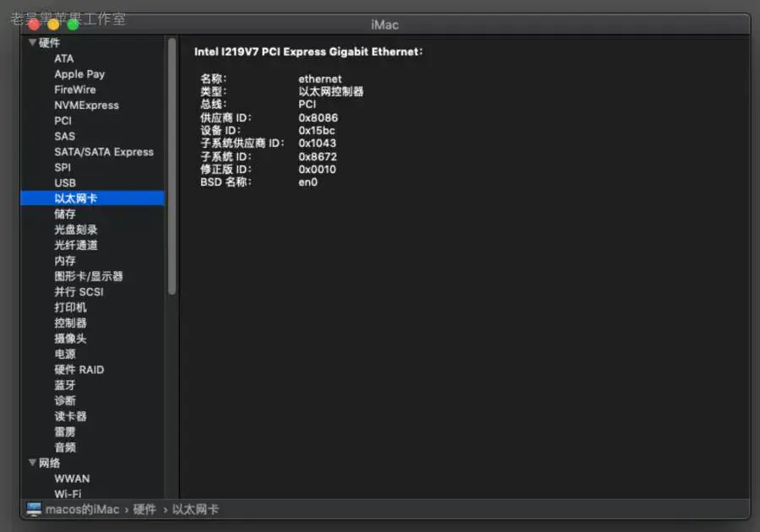Click the vendor ID value 0x8086
760x532 pixels.
click(318, 117)
